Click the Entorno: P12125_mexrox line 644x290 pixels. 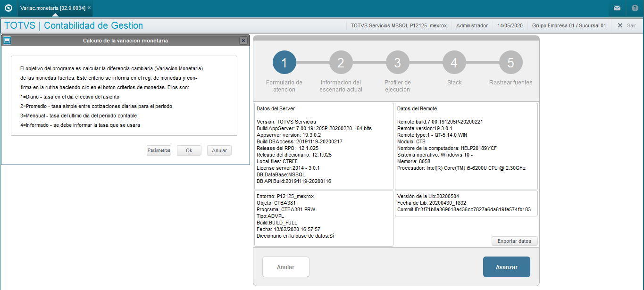tap(285, 196)
